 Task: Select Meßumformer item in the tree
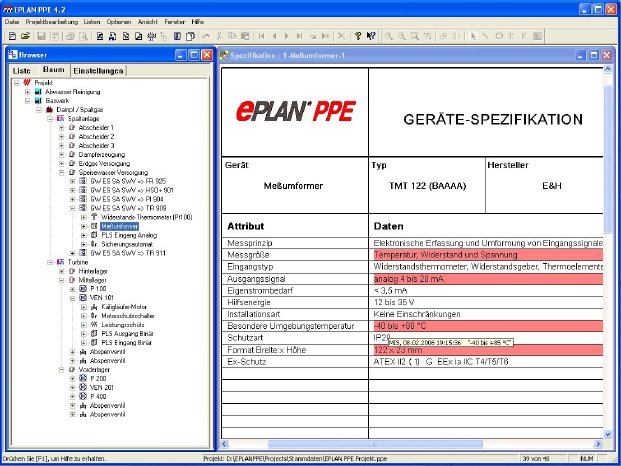point(119,226)
